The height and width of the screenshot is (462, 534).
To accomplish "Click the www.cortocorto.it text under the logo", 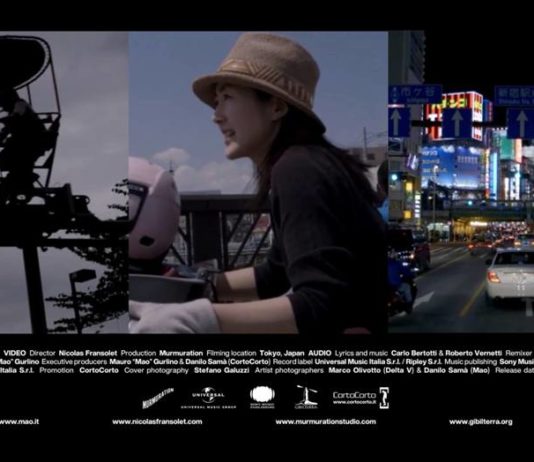I will click(355, 402).
